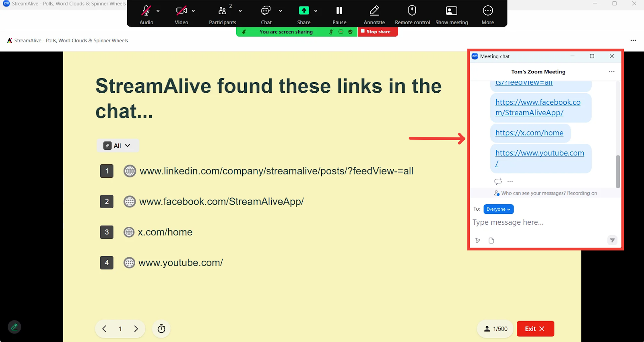This screenshot has width=644, height=342.
Task: Click the slide number 1 between the arrows
Action: [120, 329]
